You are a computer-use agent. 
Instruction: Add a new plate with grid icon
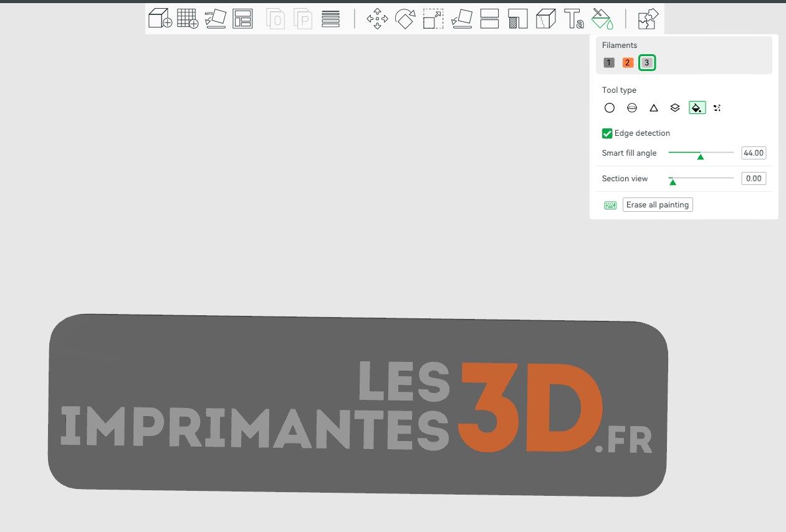coord(188,19)
